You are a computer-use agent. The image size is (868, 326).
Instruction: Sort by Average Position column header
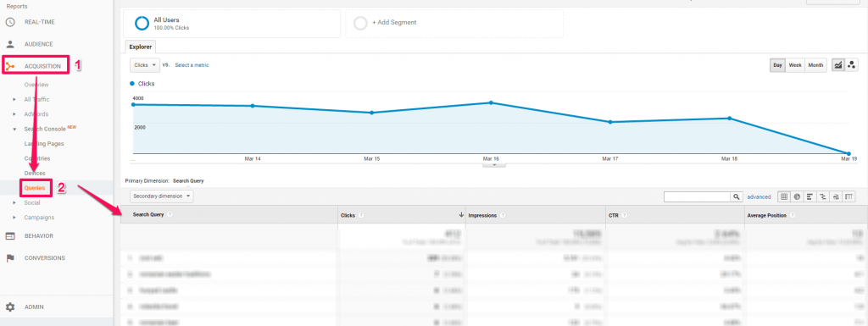click(766, 215)
